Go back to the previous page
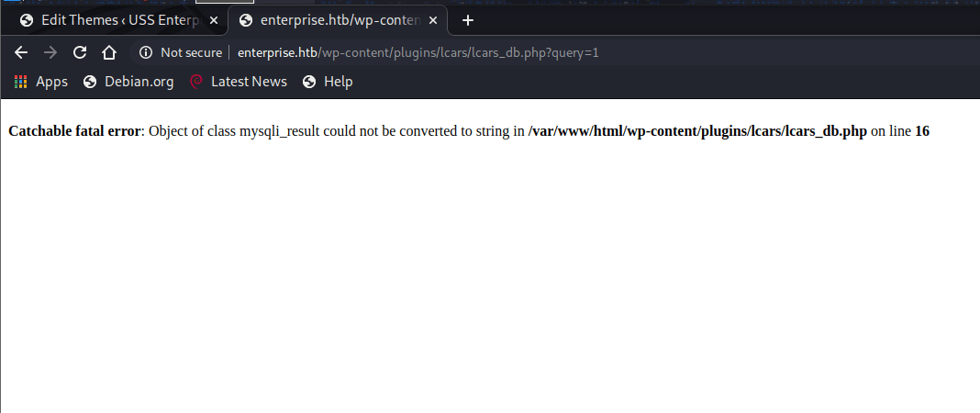980x413 pixels. click(20, 52)
